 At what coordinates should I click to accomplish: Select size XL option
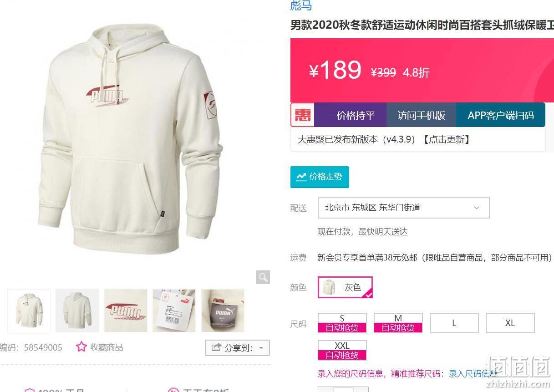point(510,323)
